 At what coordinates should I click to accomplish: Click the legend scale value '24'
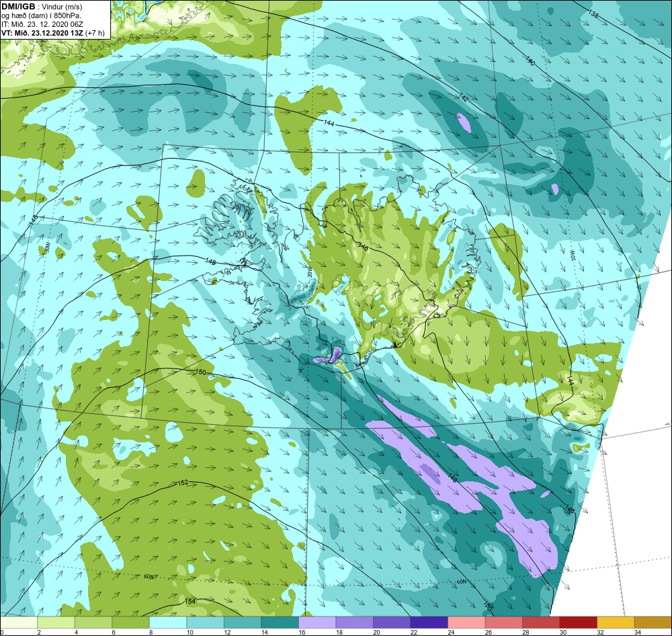[451, 632]
